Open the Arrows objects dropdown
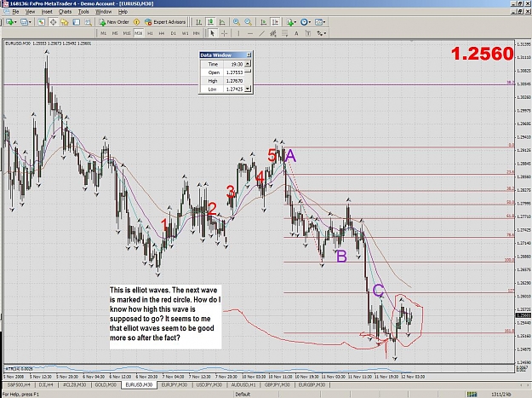Image resolution: width=532 pixels, height=398 pixels. 321,33
